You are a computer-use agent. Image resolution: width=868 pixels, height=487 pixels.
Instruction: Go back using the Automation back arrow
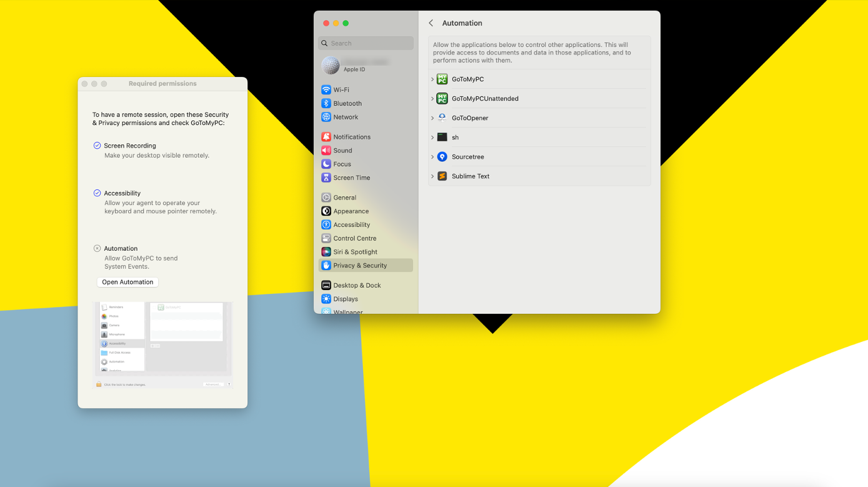pyautogui.click(x=431, y=23)
